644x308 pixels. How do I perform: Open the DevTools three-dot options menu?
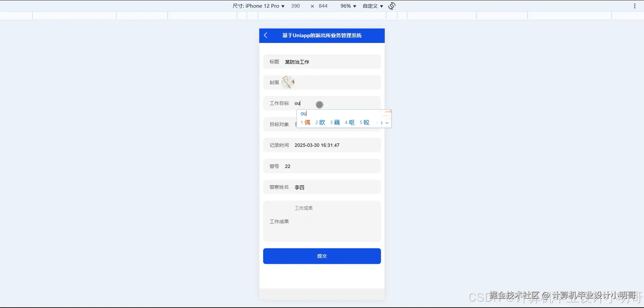(635, 6)
